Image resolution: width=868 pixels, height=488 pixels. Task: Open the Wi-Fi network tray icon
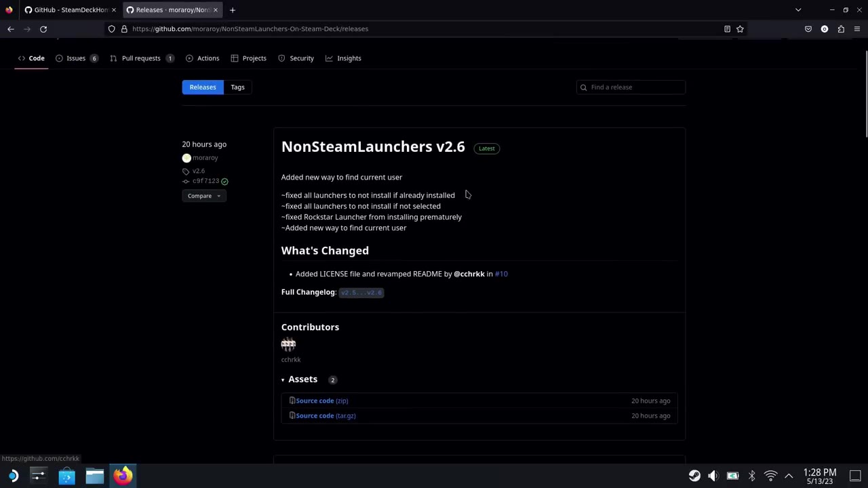pos(770,476)
